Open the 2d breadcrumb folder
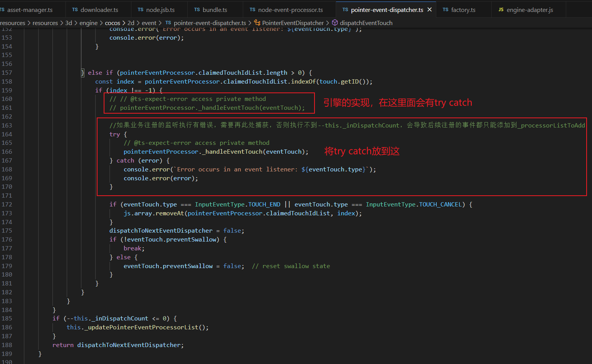 tap(131, 23)
